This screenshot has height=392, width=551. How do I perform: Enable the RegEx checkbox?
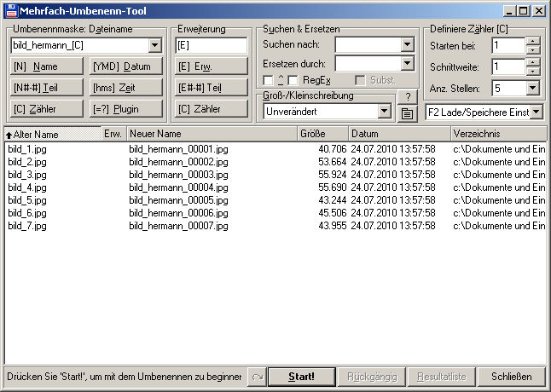[x=293, y=80]
